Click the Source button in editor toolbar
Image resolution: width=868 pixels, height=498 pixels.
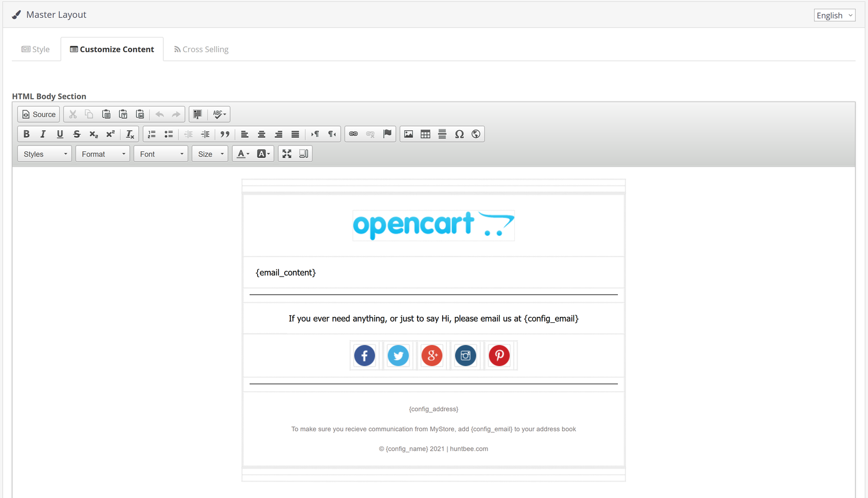click(39, 114)
